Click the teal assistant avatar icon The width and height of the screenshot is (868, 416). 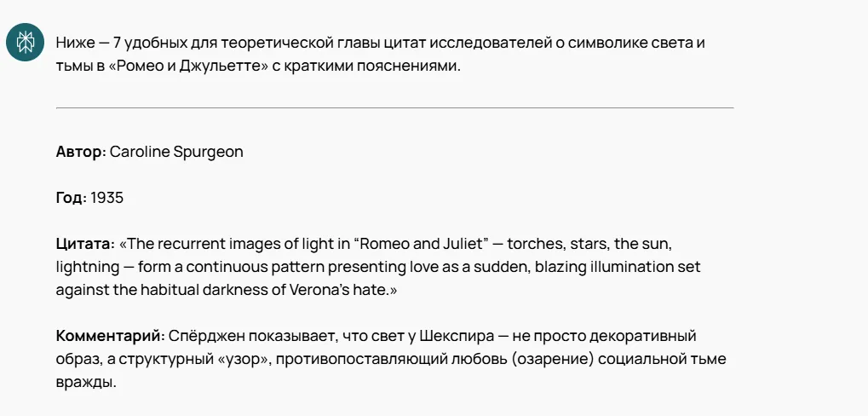[25, 42]
